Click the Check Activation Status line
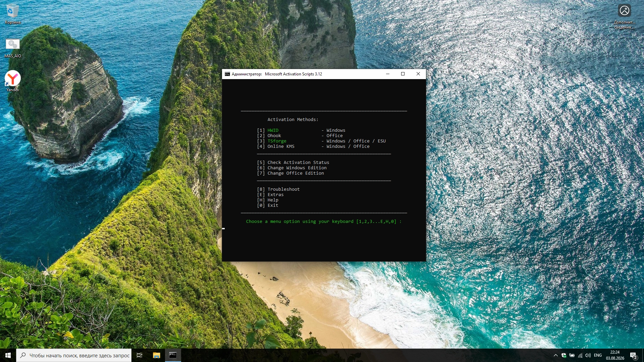The image size is (644, 362). tap(293, 163)
